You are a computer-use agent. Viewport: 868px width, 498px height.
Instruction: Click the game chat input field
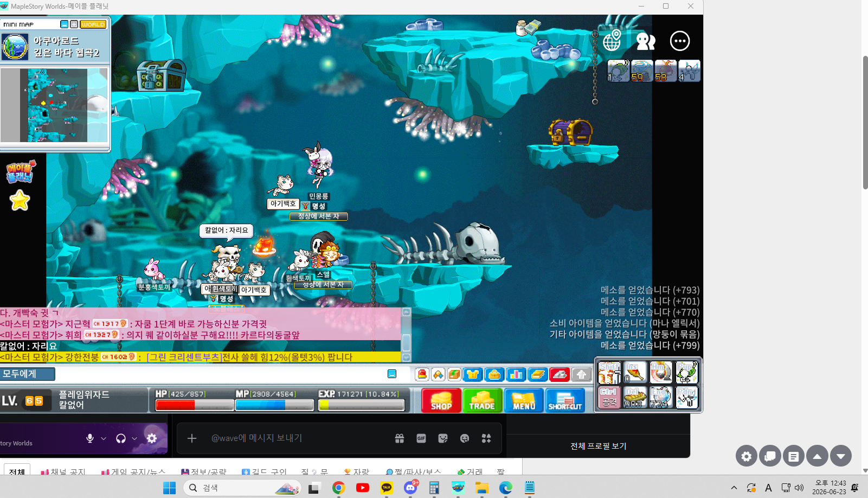221,374
